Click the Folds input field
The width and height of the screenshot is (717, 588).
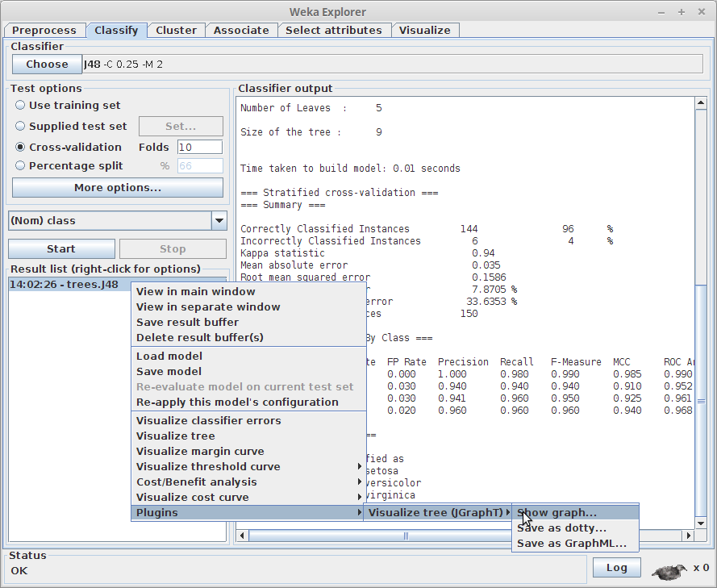point(200,147)
